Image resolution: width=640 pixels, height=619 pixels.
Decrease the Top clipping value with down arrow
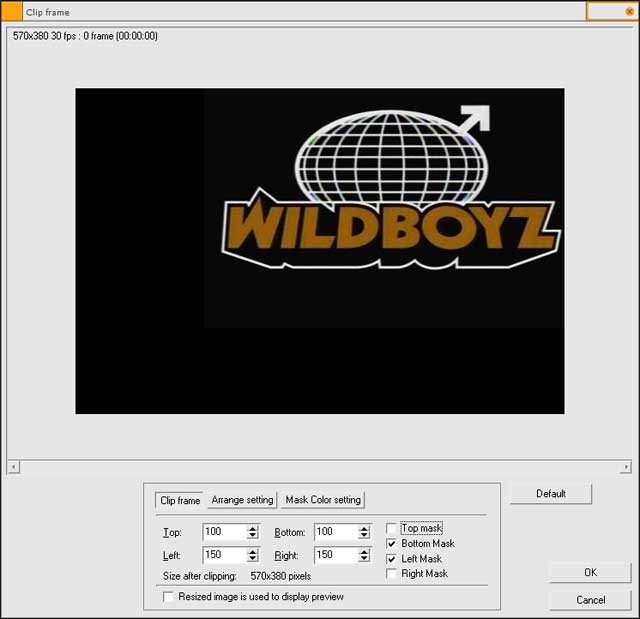pos(253,535)
